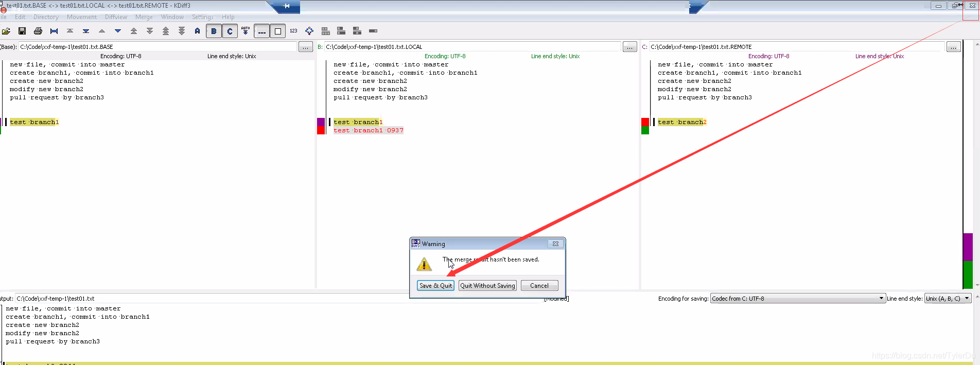Open Encoding for saving dropdown
980x365 pixels.
(x=797, y=299)
